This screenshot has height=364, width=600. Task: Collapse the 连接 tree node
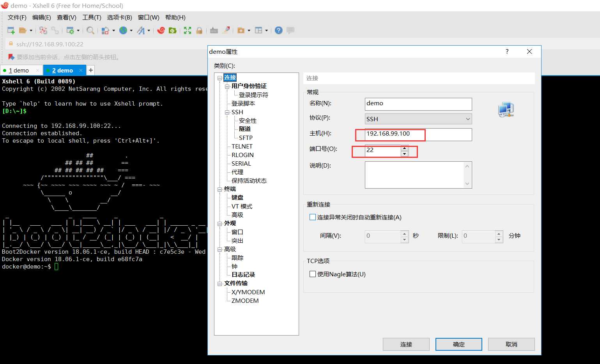tap(219, 78)
